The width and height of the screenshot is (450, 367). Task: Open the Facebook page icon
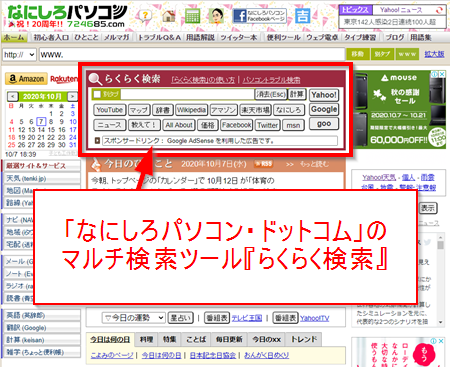click(259, 16)
